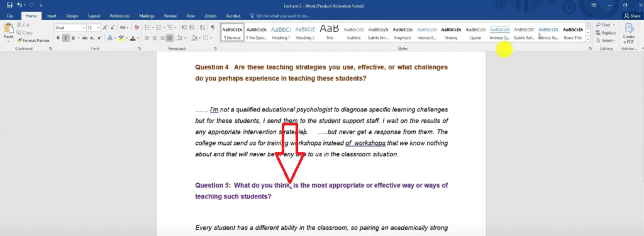Toggle Bold formatting
The image size is (644, 236).
point(58,38)
